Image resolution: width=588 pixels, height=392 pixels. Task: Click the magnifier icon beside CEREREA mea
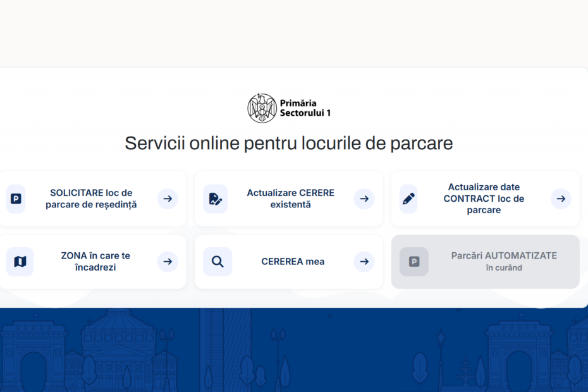pos(217,262)
